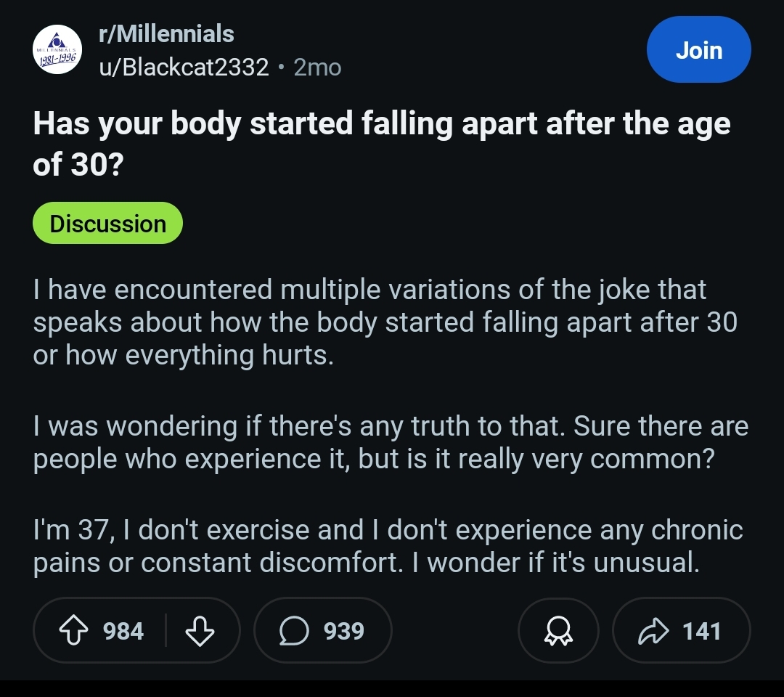The image size is (784, 697).
Task: Click the 984 vote count
Action: point(123,631)
